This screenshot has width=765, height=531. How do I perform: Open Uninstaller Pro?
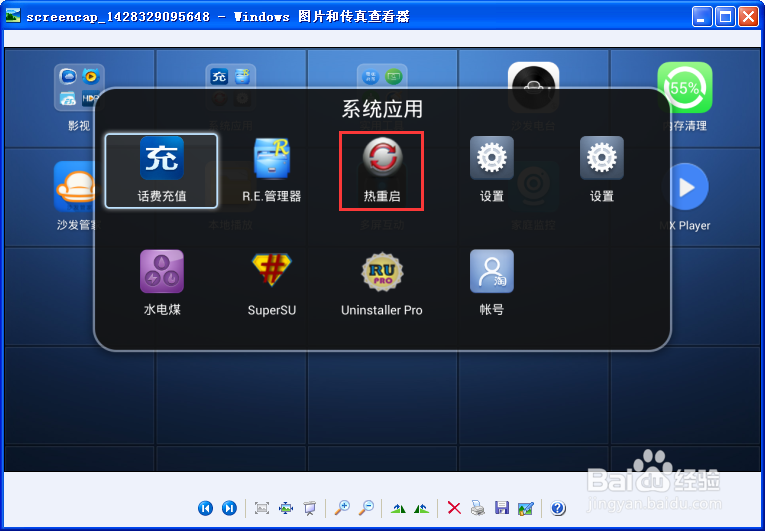pos(382,283)
